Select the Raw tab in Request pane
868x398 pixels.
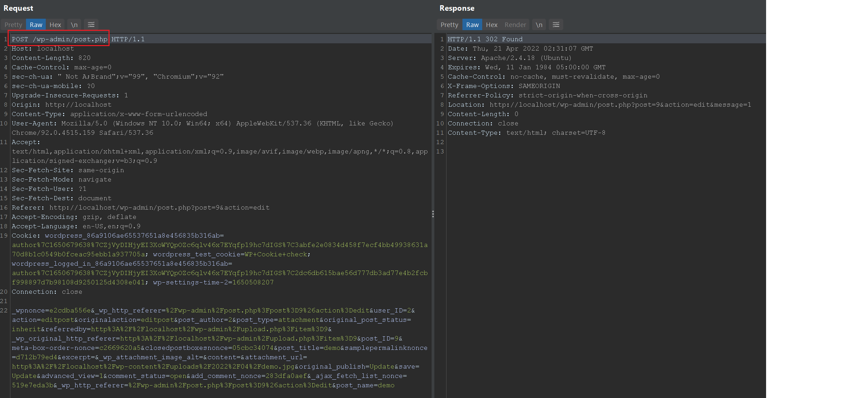tap(36, 25)
